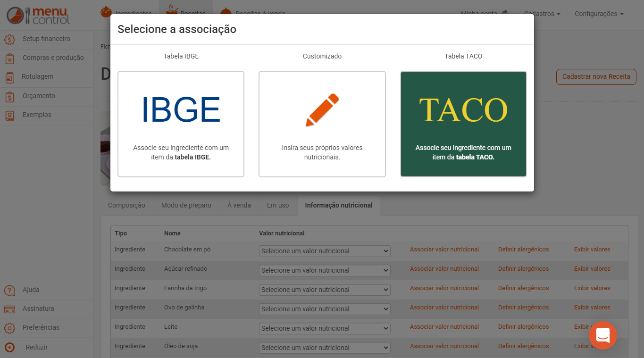Click the Rotulagem sidebar icon
Screen dimensions: 644x358
pyautogui.click(x=9, y=77)
